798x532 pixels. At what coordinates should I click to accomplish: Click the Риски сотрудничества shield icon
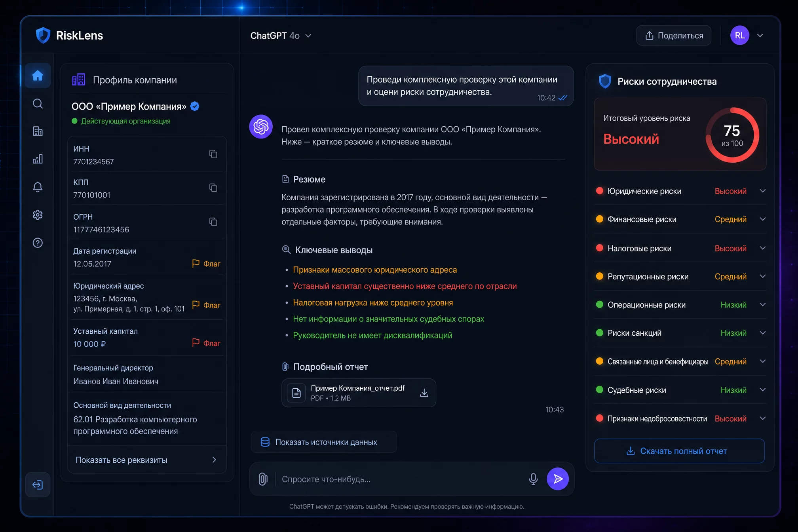click(605, 81)
